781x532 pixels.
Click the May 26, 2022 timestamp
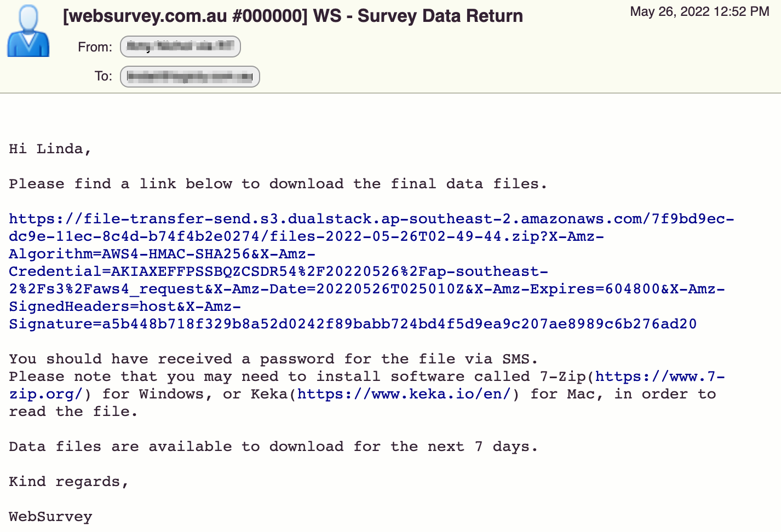tap(699, 11)
